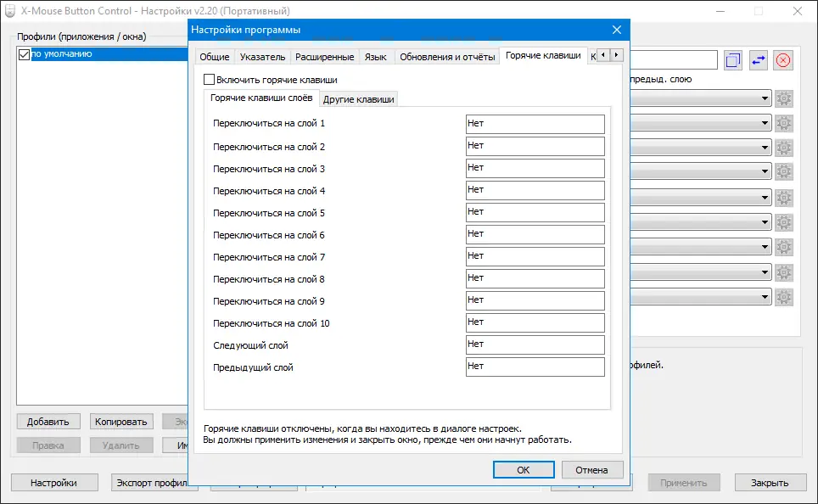This screenshot has height=504, width=818.
Task: Click the swap layers blue arrows icon
Action: (758, 60)
